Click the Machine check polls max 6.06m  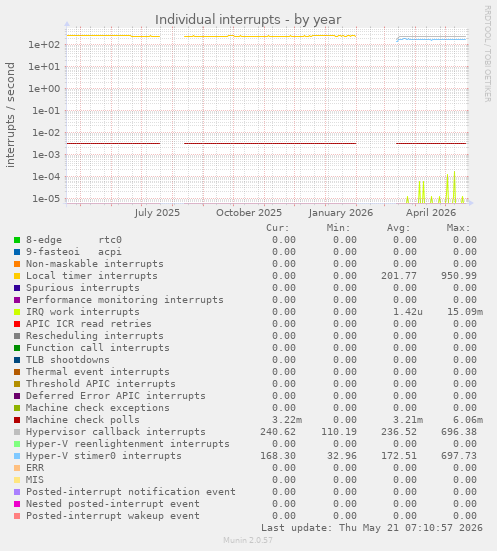pyautogui.click(x=468, y=420)
